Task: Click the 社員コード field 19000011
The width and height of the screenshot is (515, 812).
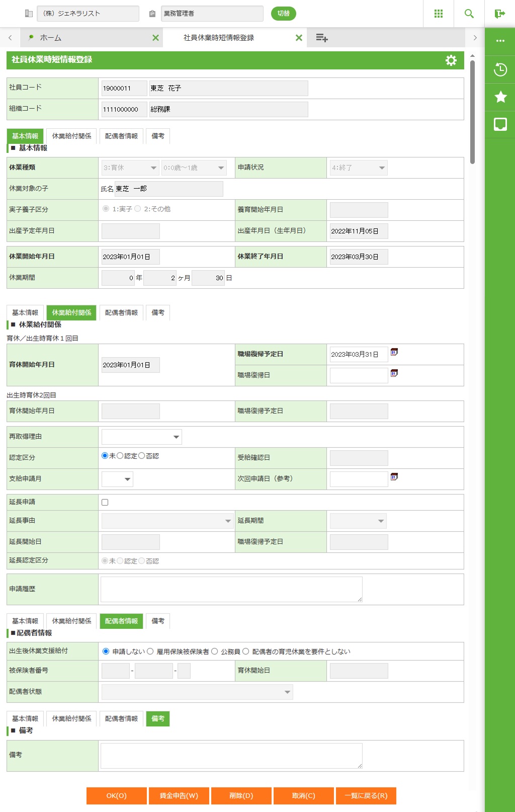Action: point(124,89)
